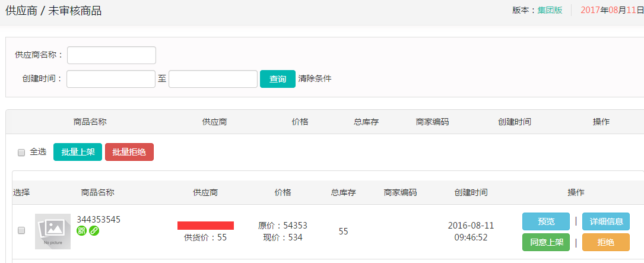Reject the product with 拒绝 button
This screenshot has width=644, height=263.
point(605,242)
